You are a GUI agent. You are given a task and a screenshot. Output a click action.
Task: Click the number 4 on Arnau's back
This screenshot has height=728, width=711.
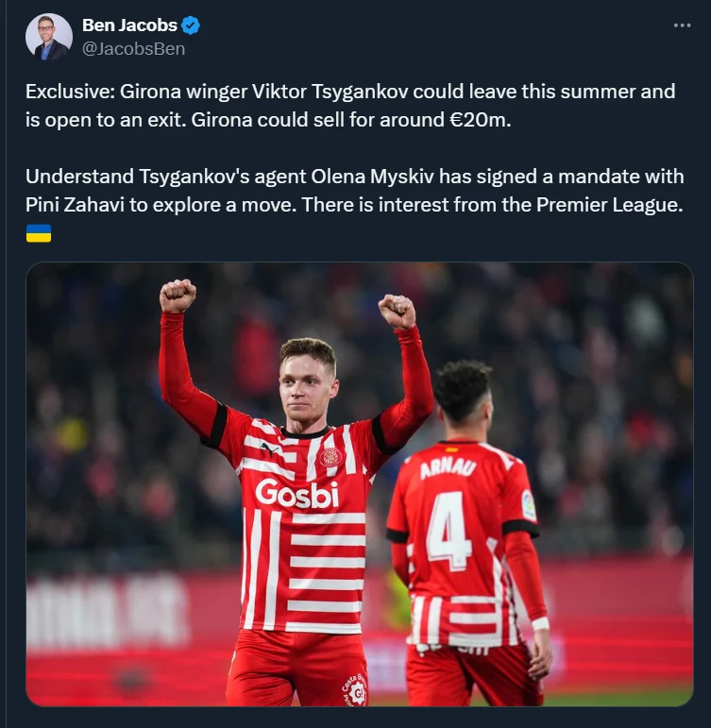(449, 531)
